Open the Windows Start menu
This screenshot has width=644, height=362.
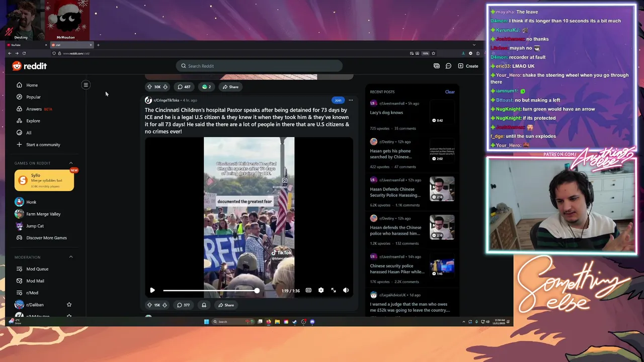click(206, 322)
